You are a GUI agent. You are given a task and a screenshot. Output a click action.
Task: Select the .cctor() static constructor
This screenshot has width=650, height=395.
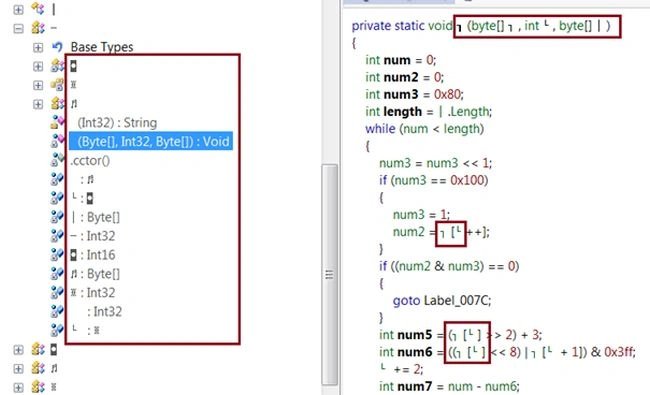pos(90,160)
